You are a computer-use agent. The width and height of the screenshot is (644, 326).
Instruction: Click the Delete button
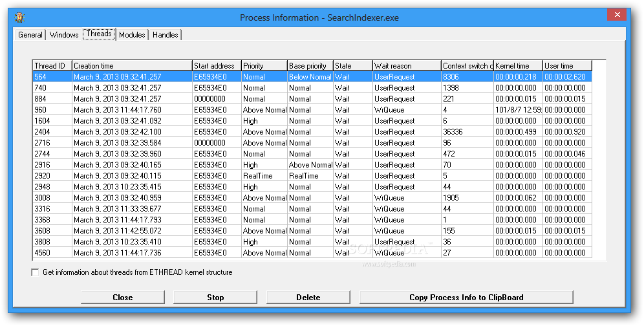pos(308,298)
